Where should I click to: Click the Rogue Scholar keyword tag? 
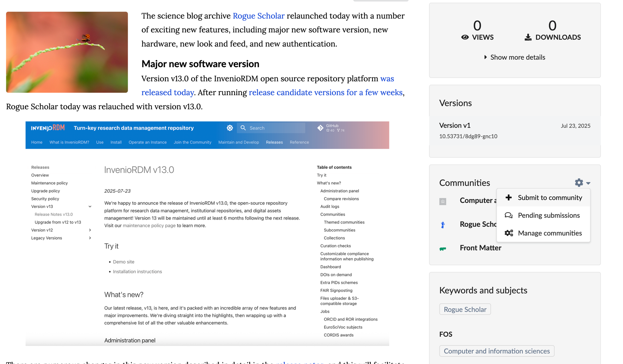[465, 309]
